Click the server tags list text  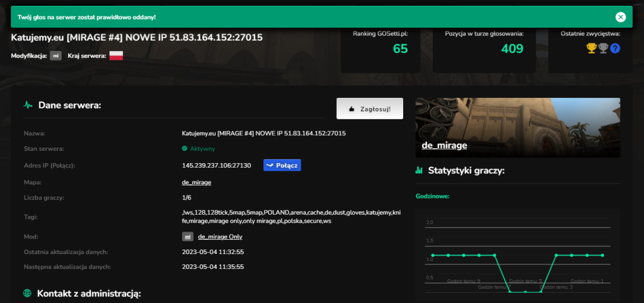(291, 217)
